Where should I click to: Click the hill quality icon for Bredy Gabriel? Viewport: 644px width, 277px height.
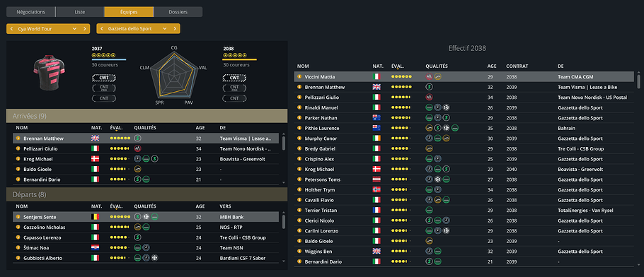[429, 148]
